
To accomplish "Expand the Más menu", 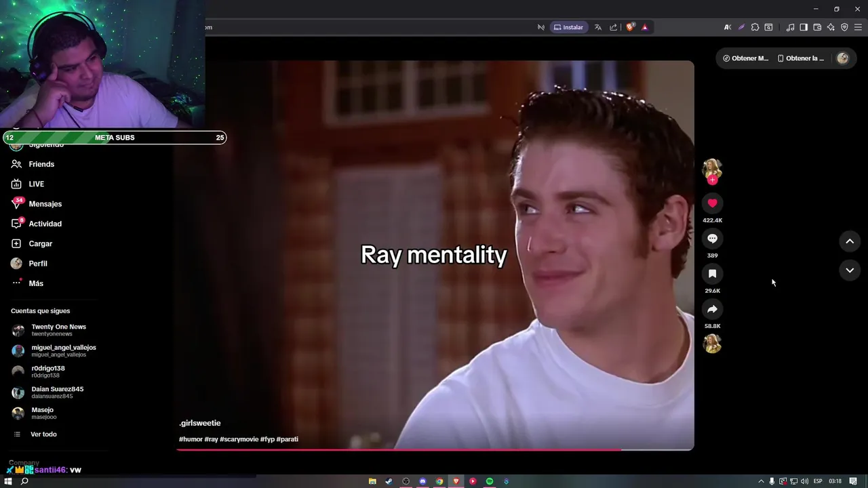I will [x=36, y=283].
